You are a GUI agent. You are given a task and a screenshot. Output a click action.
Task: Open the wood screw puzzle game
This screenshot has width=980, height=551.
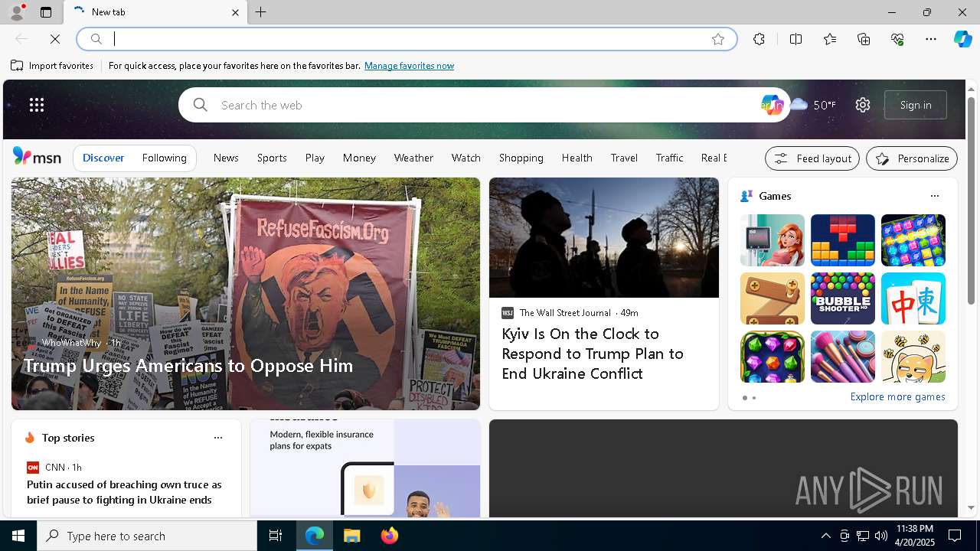coord(772,298)
